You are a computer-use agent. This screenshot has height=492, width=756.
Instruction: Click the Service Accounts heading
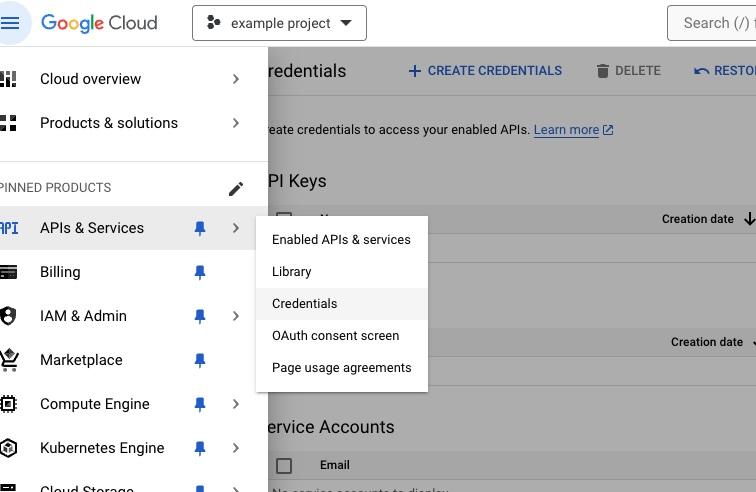pyautogui.click(x=331, y=427)
